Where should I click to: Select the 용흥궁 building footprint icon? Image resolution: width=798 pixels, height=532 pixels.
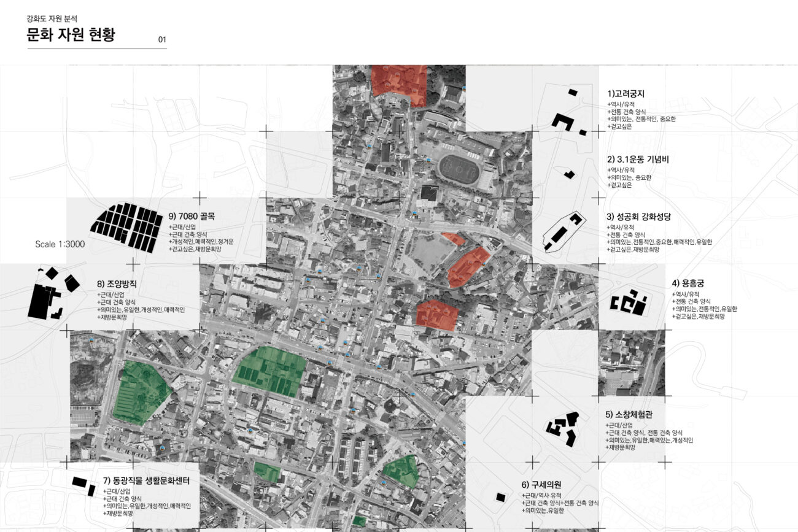(629, 303)
